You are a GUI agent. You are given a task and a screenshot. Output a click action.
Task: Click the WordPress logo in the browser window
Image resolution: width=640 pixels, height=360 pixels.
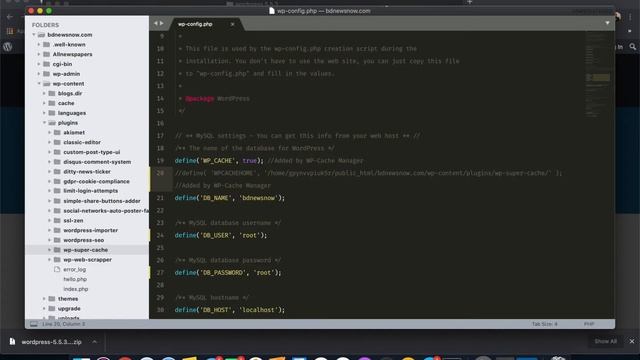[x=8, y=47]
